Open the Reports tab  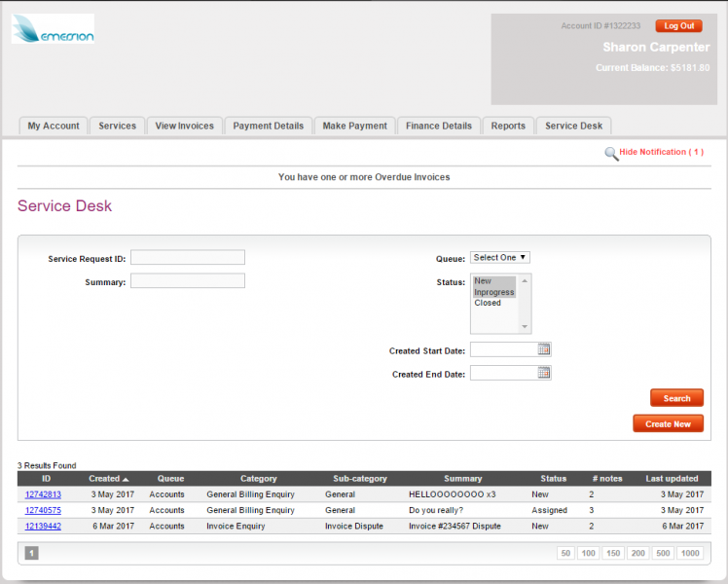click(x=508, y=126)
